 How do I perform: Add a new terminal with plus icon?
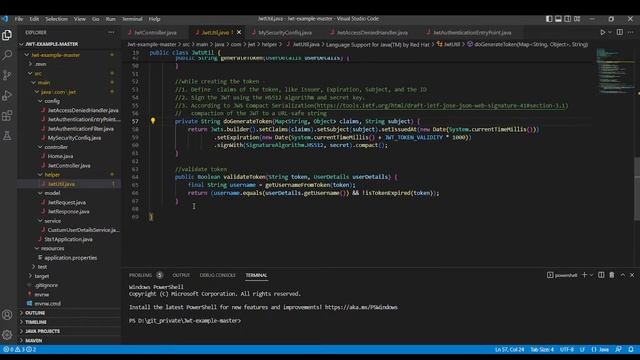tap(584, 275)
